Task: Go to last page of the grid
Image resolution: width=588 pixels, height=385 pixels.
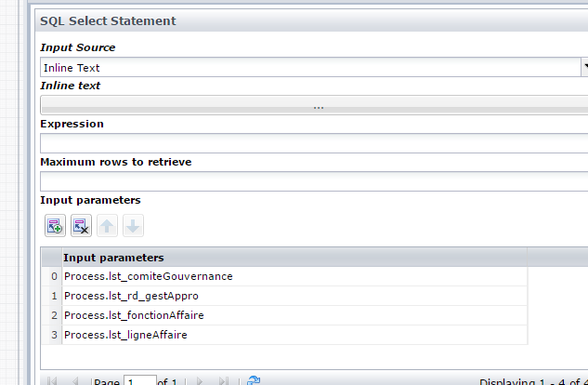Action: click(x=224, y=381)
